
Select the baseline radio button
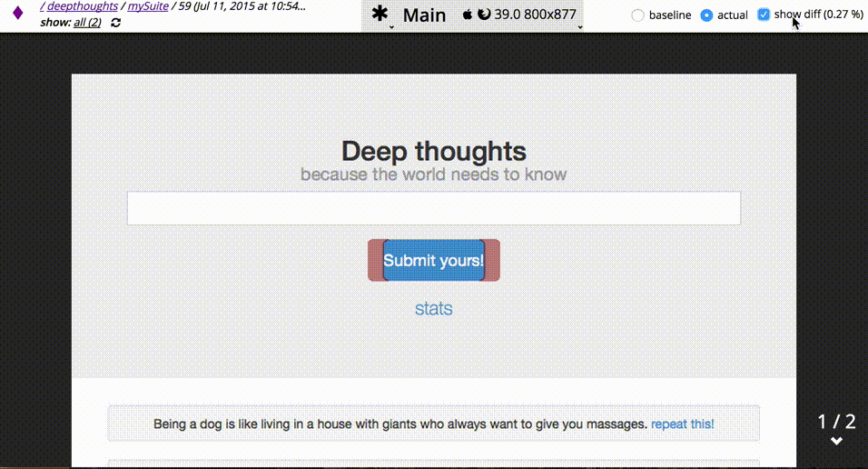click(637, 15)
